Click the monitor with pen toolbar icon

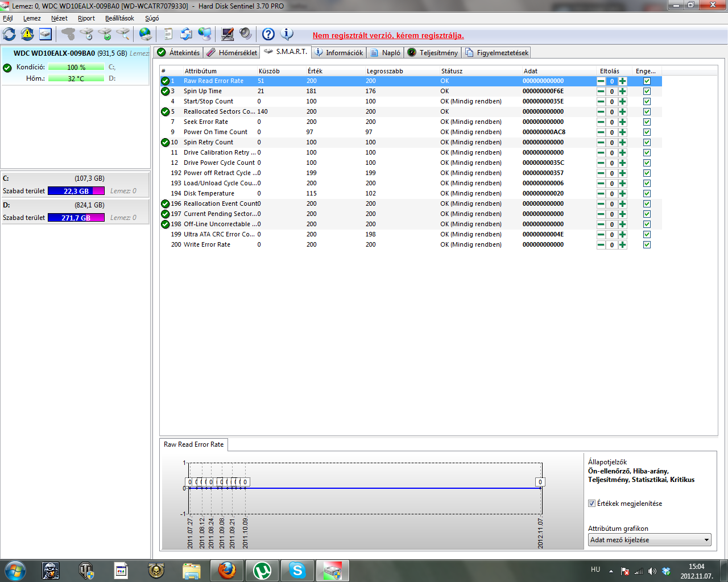pyautogui.click(x=227, y=34)
